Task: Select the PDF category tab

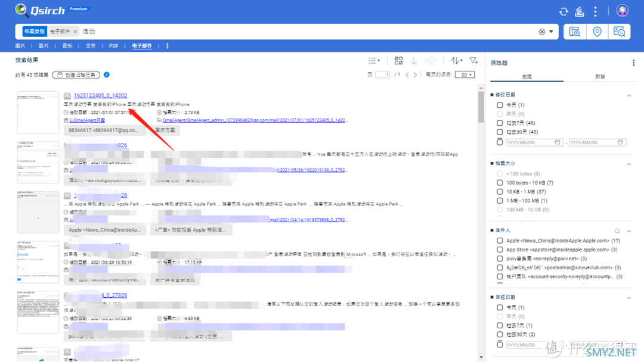Action: (x=114, y=46)
